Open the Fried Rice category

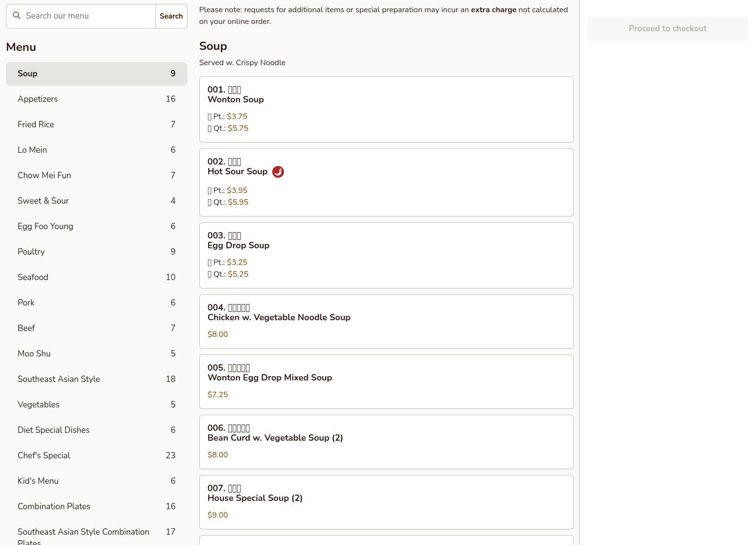coord(96,125)
